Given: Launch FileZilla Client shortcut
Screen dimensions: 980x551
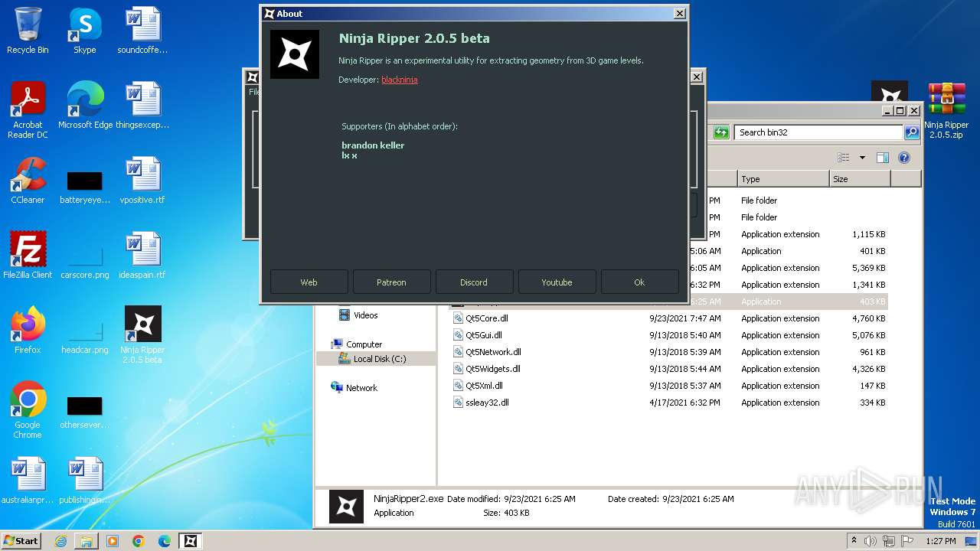Looking at the screenshot, I should coord(28,256).
